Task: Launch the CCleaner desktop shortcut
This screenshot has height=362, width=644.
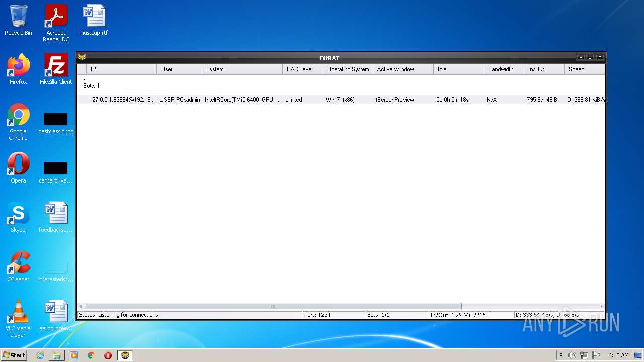Action: [18, 267]
